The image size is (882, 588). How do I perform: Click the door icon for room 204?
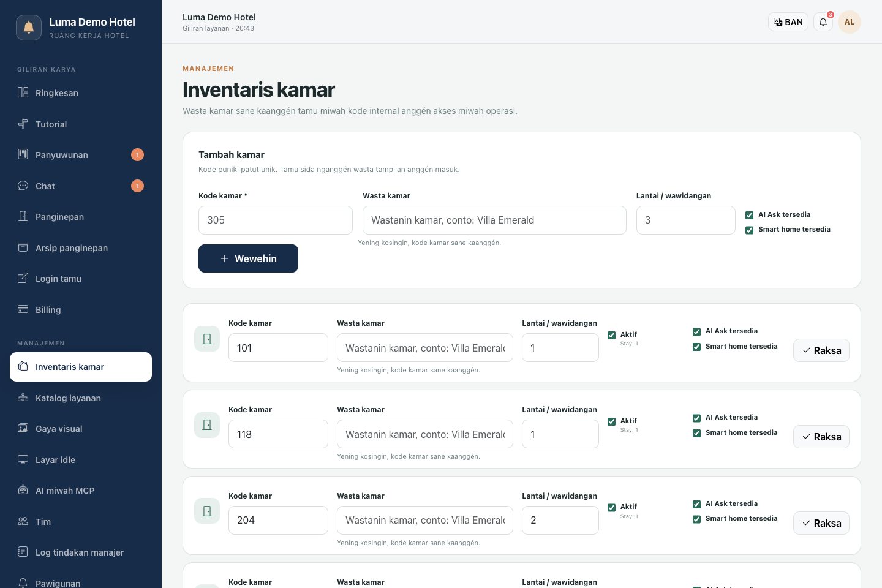[x=207, y=511]
